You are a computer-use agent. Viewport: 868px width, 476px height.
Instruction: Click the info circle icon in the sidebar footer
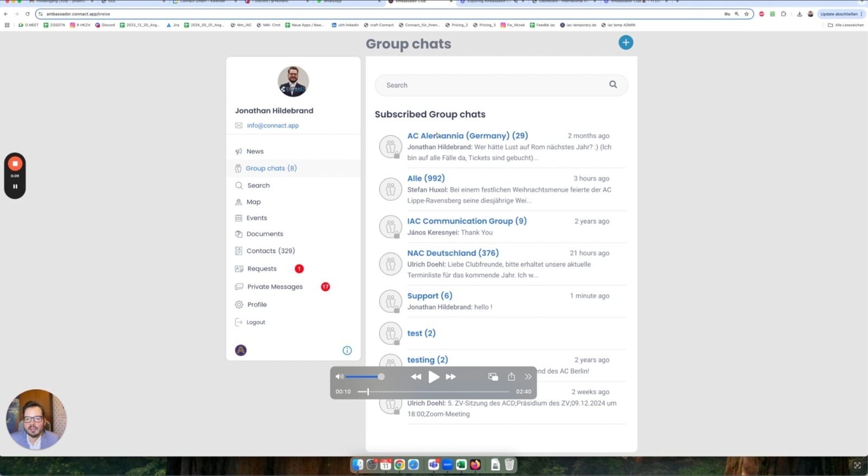(347, 350)
